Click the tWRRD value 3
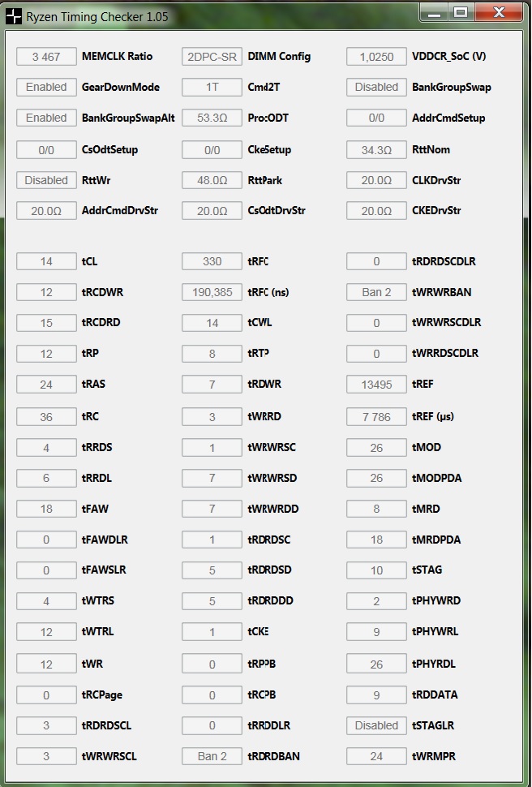This screenshot has height=787, width=532. click(212, 416)
